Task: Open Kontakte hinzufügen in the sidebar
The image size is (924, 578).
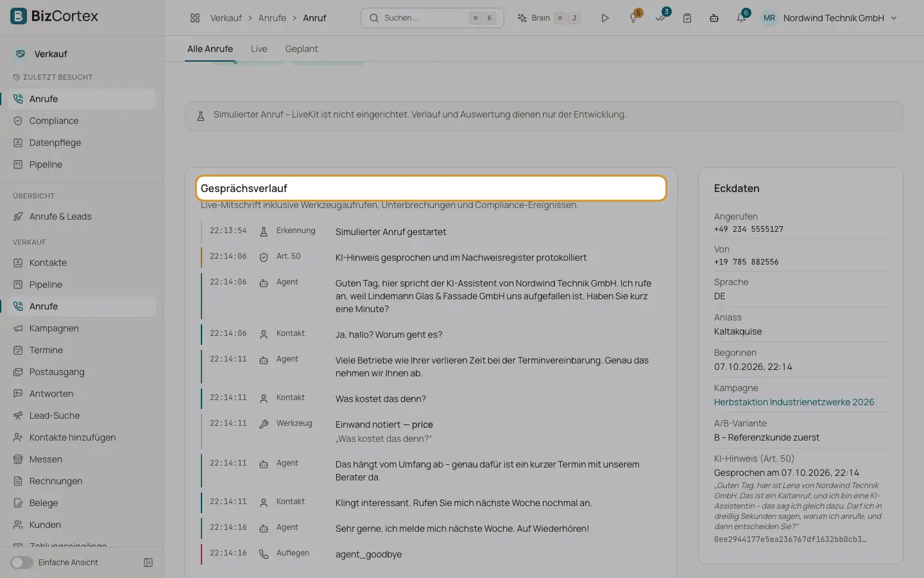Action: (x=82, y=437)
